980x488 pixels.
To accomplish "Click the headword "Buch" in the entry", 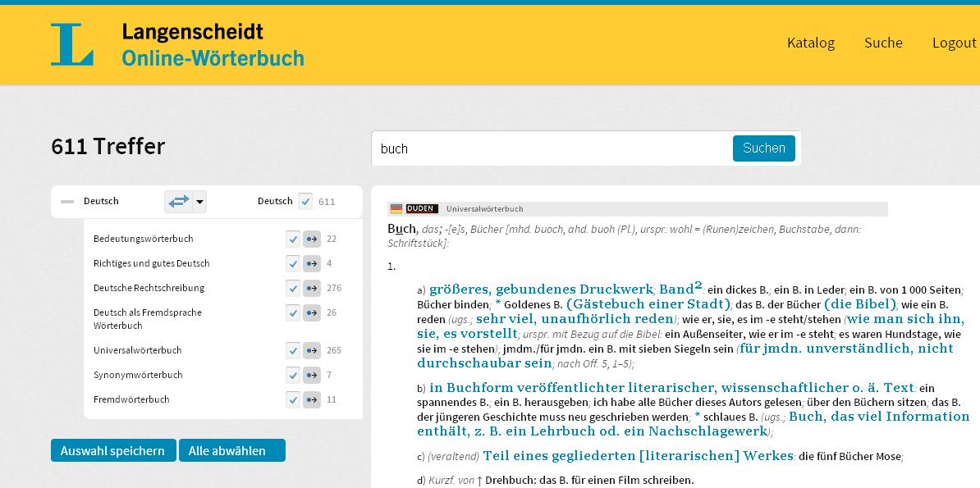I will (x=401, y=229).
